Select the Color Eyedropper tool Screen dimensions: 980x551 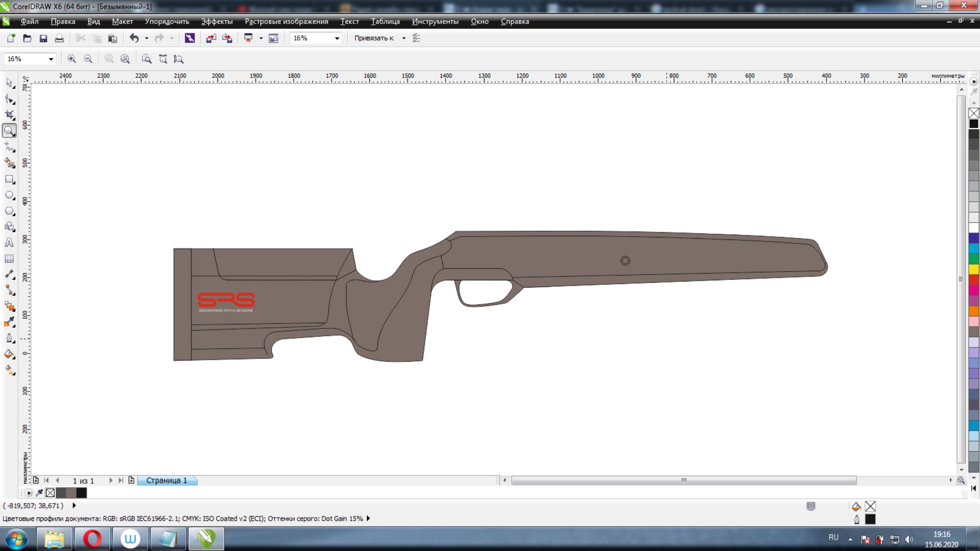[x=9, y=322]
